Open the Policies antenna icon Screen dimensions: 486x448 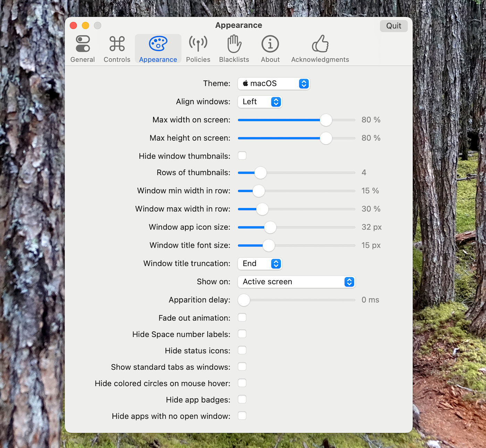(198, 44)
